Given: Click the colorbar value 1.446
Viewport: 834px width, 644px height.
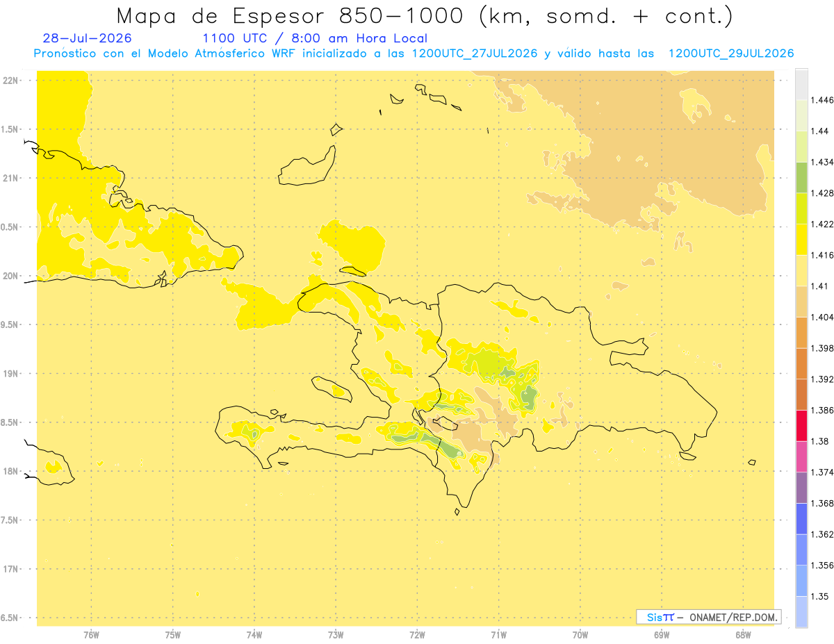Looking at the screenshot, I should [821, 100].
